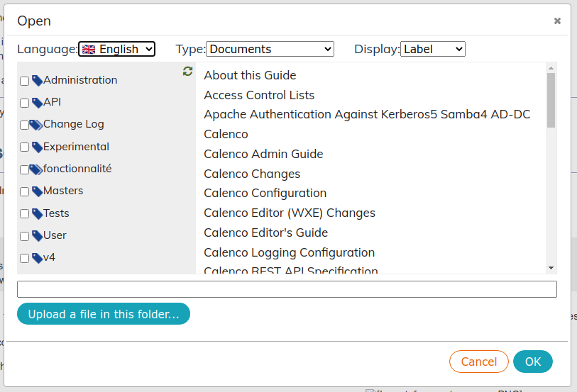Screen dimensions: 577x392
Task: Click the document list scrollbar thumb
Action: [x=551, y=100]
